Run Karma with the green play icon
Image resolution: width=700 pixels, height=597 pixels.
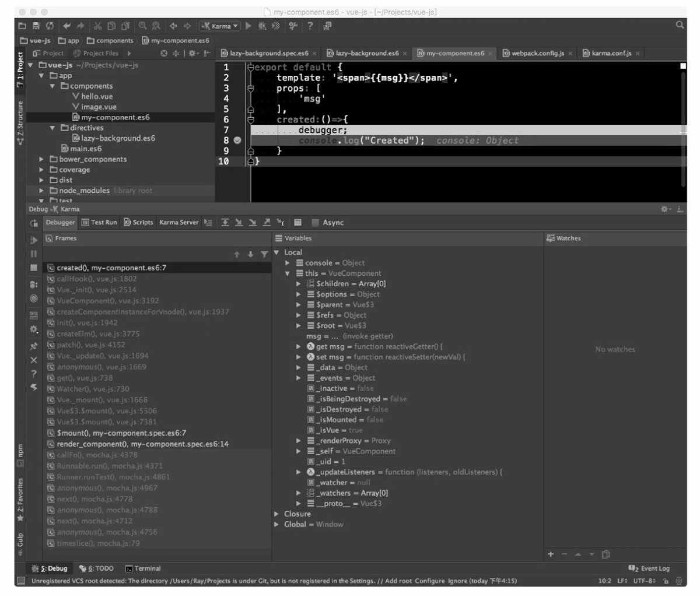click(x=249, y=26)
